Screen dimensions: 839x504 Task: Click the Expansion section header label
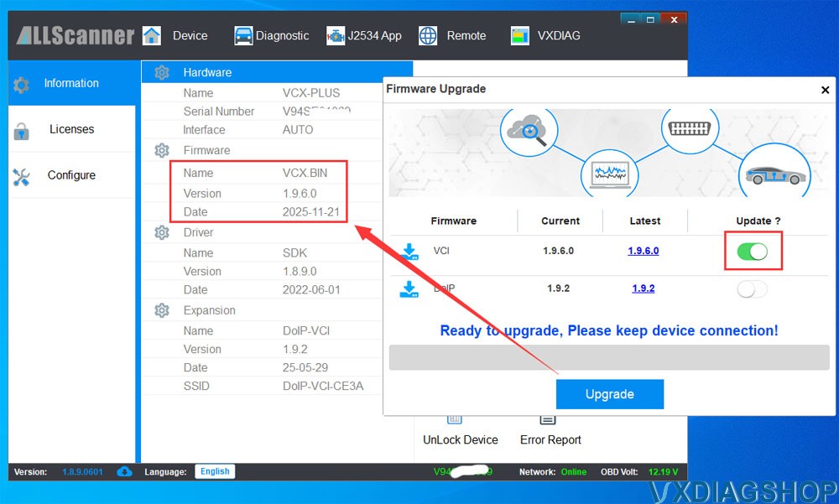point(209,310)
